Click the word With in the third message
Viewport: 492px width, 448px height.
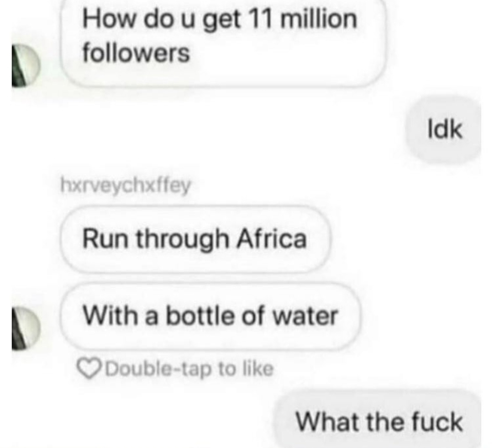point(110,316)
